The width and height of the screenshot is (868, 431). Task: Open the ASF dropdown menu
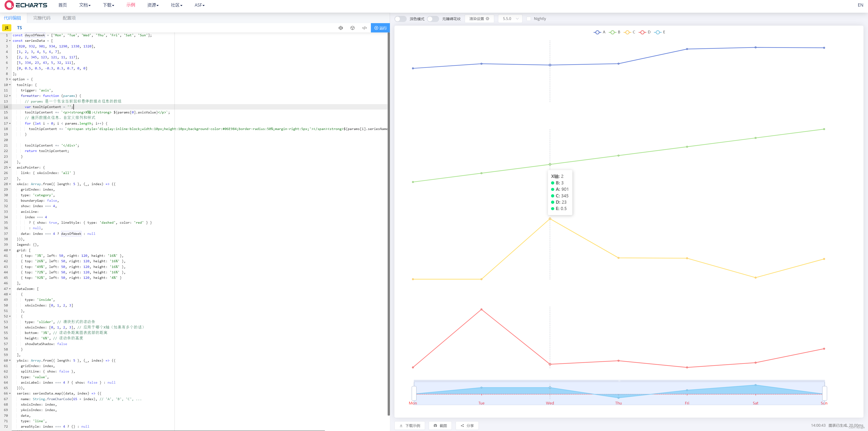pyautogui.click(x=199, y=5)
